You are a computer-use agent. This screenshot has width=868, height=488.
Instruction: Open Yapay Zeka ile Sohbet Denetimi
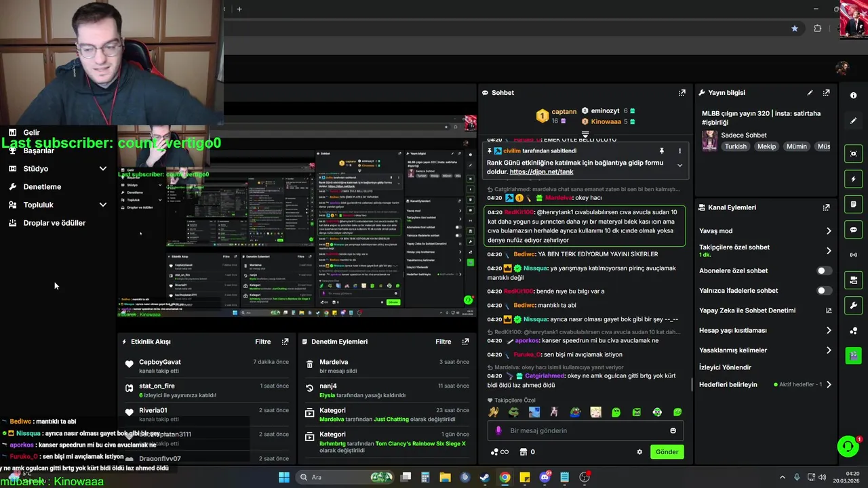765,310
